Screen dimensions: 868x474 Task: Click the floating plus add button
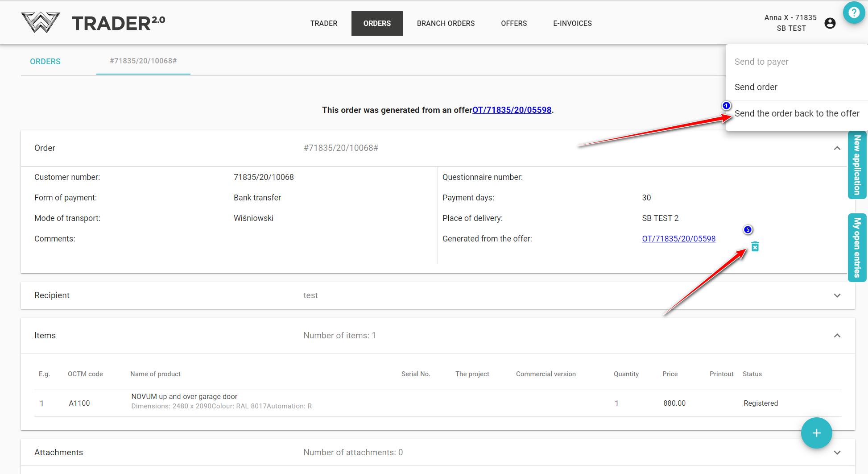pos(816,433)
